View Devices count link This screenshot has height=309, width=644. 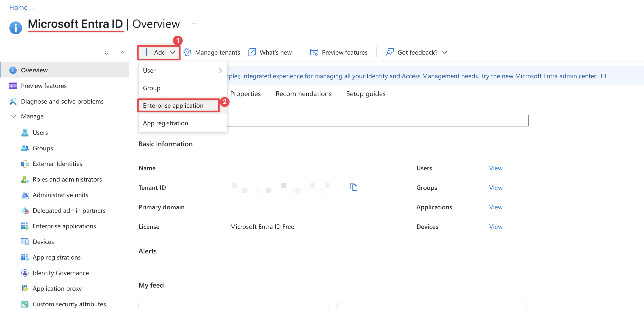tap(495, 227)
